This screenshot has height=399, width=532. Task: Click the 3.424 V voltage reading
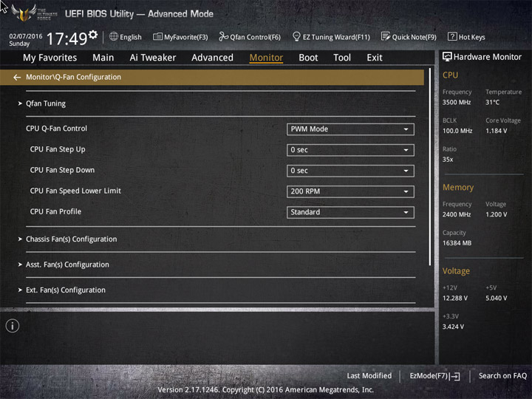pyautogui.click(x=453, y=327)
